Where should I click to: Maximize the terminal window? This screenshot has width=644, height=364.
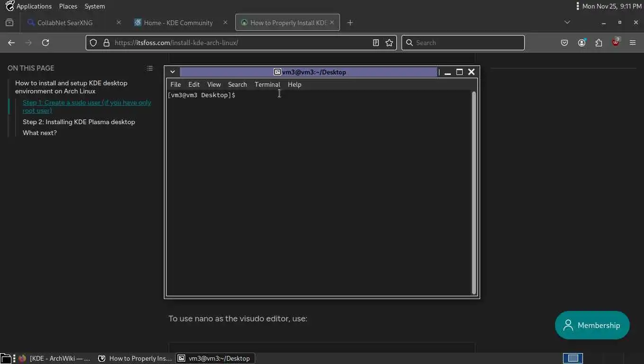point(459,72)
